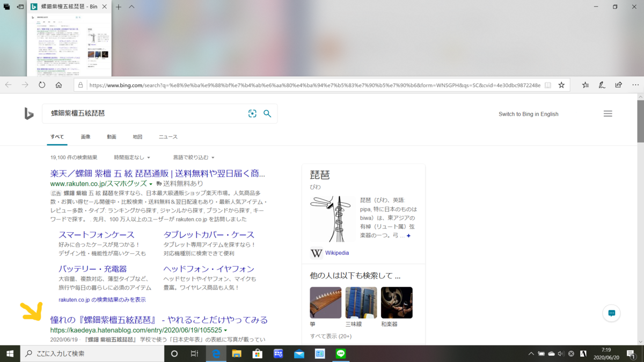Open the 楽天 螺鈿 紫檀 ad result
Viewport: 644px width, 362px height.
(158, 174)
